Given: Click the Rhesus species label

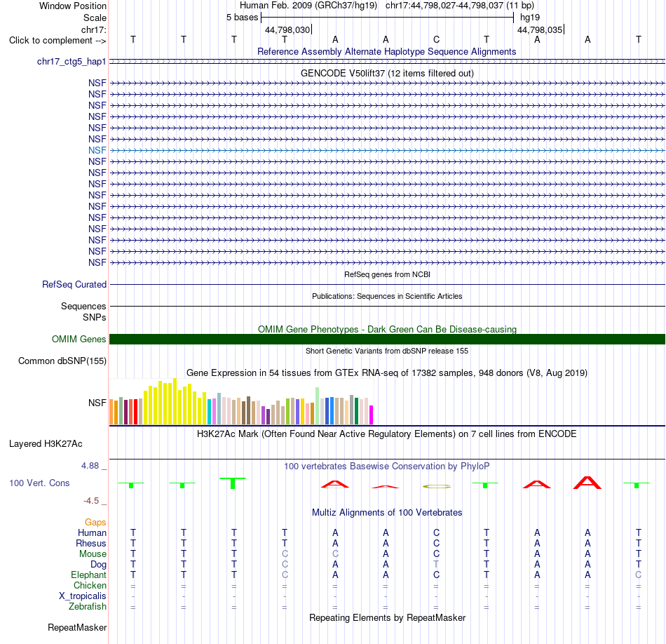Looking at the screenshot, I should [91, 543].
